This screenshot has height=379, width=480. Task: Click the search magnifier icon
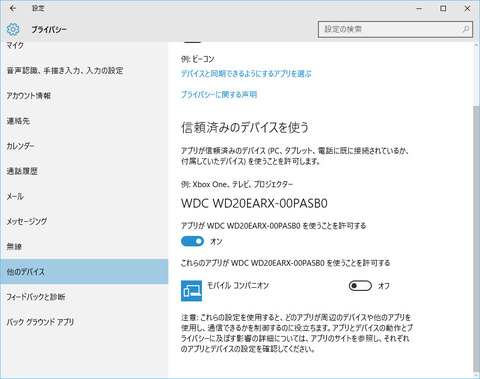[466, 29]
